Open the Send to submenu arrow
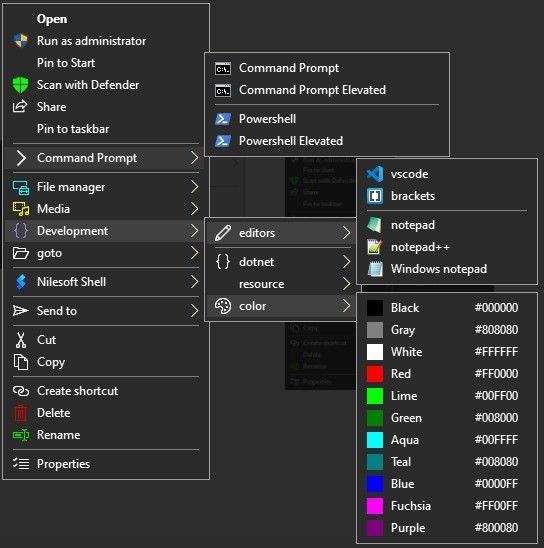 coord(195,311)
